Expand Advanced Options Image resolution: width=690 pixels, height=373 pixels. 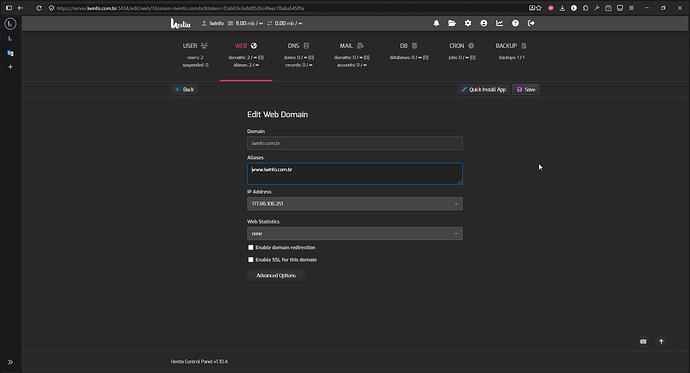[x=276, y=275]
